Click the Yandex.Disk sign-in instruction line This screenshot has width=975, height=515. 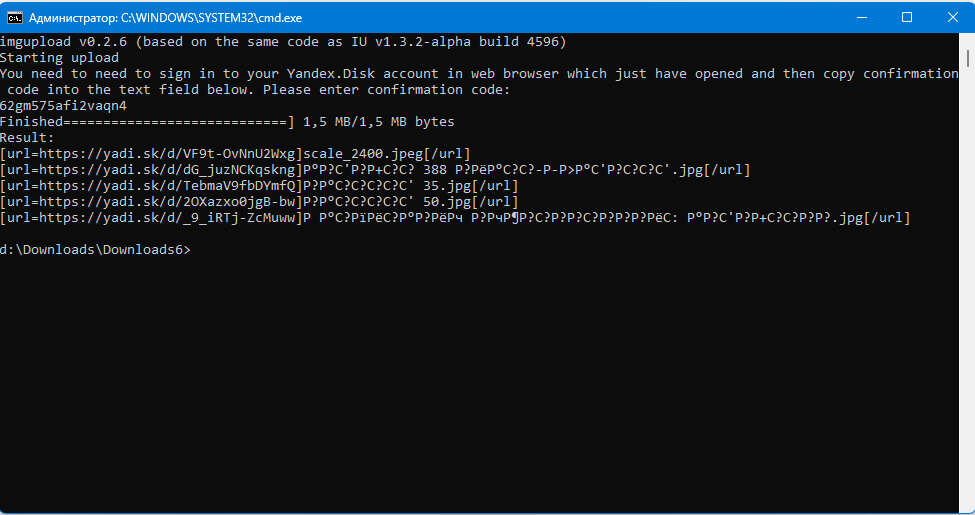click(478, 74)
